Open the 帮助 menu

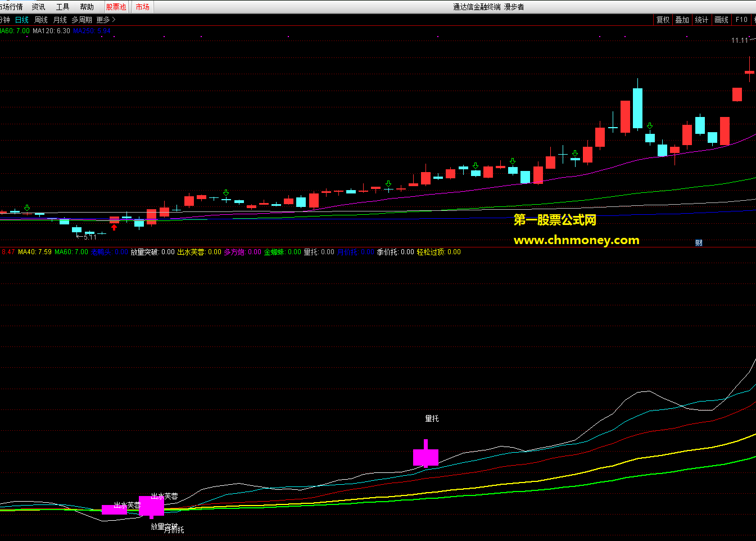click(87, 7)
